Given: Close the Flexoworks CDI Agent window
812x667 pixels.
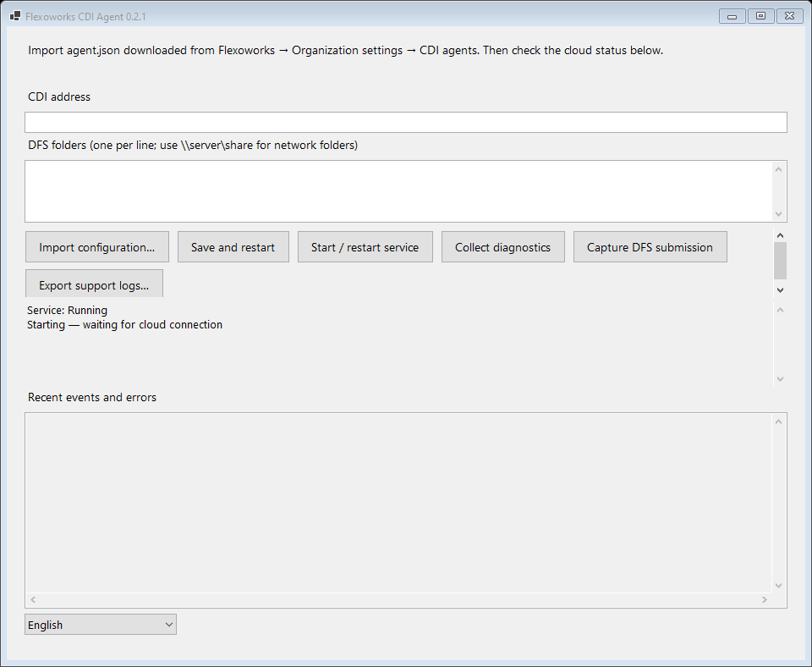Looking at the screenshot, I should pos(790,16).
